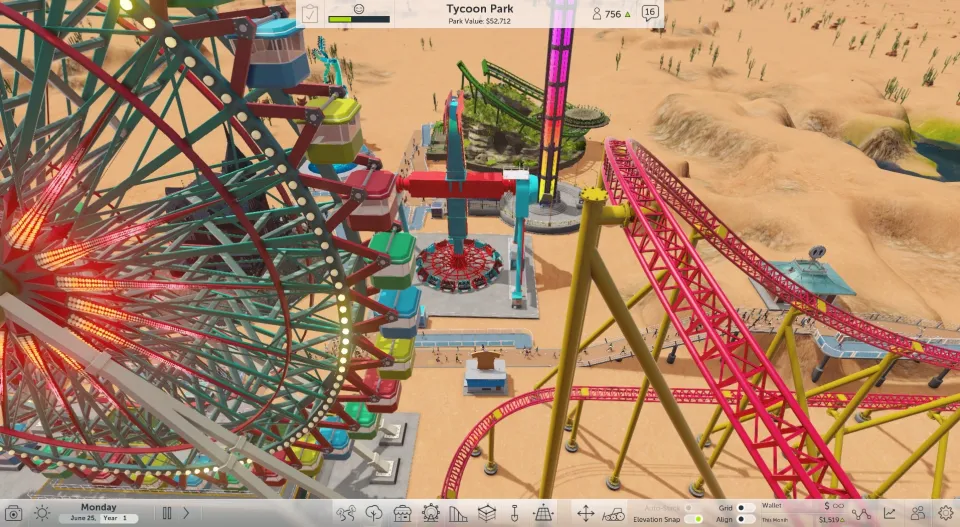
Task: Select the terrain shovel tool
Action: coord(514,513)
